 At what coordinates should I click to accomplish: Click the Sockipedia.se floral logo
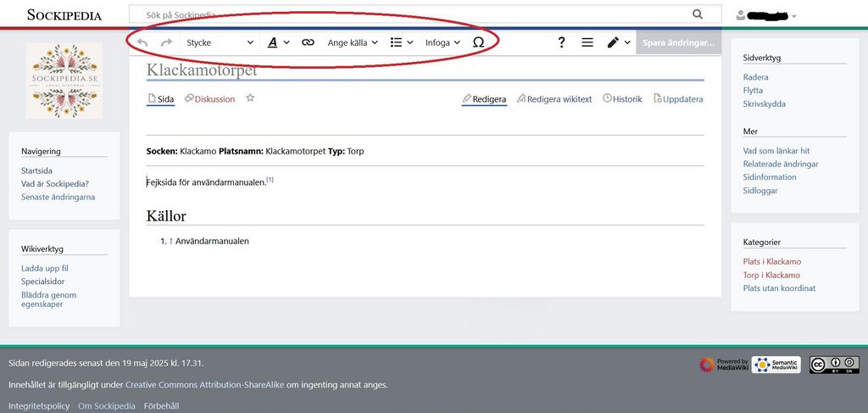coord(64,81)
